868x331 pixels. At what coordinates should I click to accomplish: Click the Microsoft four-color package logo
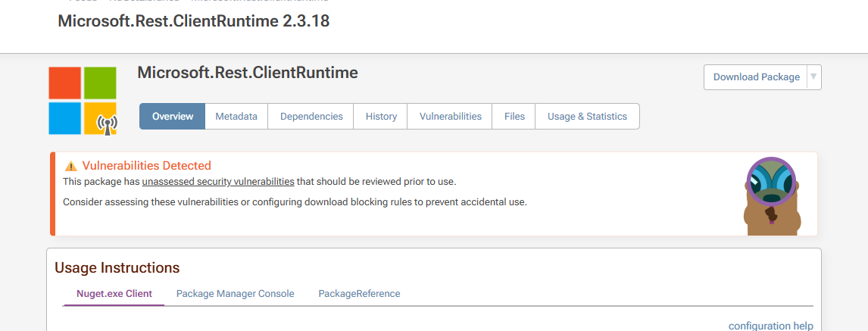pyautogui.click(x=83, y=100)
